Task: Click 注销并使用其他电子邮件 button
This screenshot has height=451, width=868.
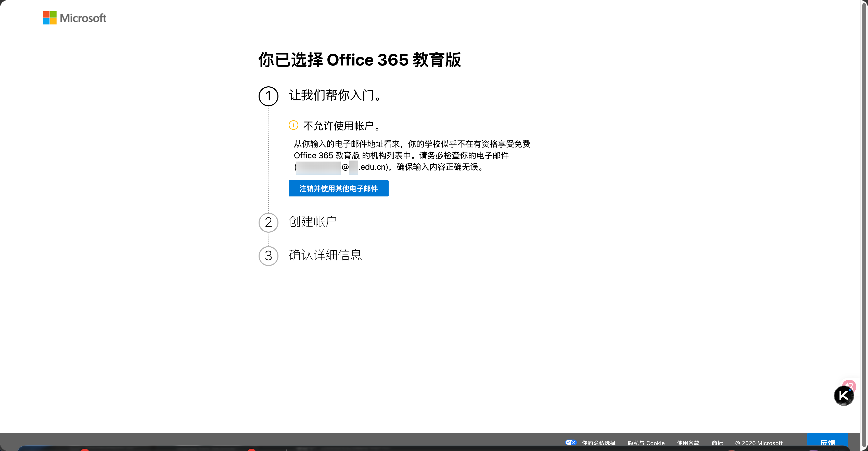Action: pyautogui.click(x=338, y=188)
